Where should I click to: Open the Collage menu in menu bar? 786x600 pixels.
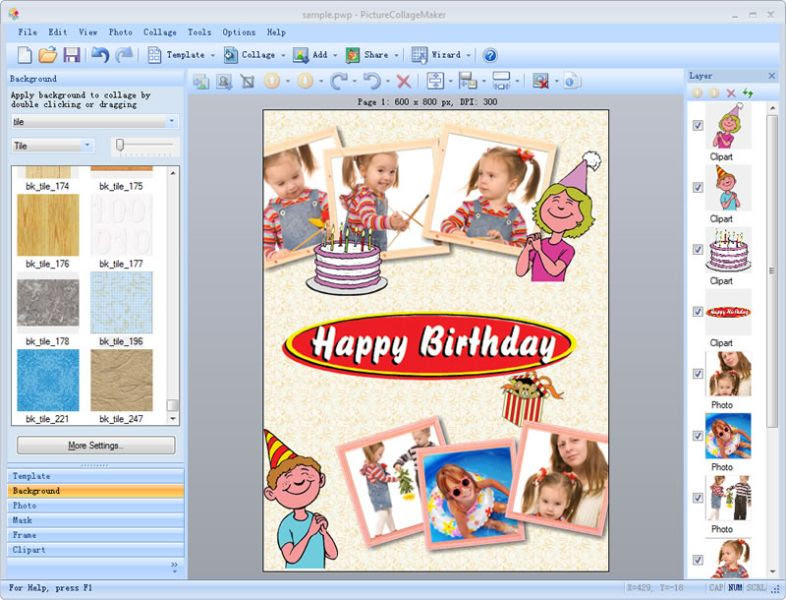[x=159, y=32]
